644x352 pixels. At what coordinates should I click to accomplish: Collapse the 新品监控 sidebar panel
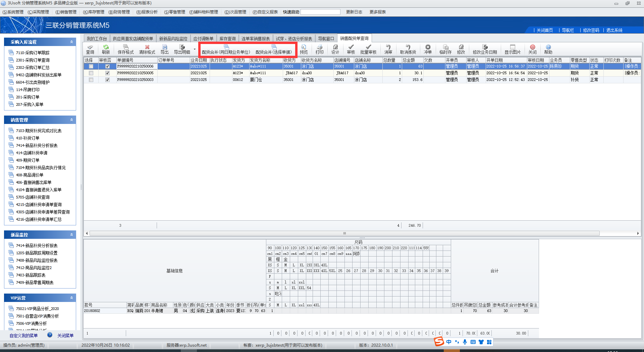[71, 235]
